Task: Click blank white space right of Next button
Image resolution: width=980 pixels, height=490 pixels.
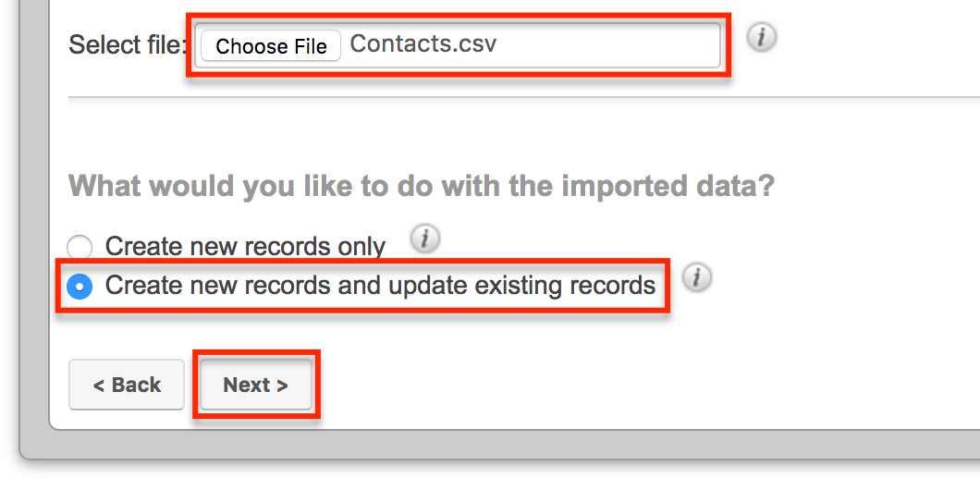Action: [x=601, y=385]
